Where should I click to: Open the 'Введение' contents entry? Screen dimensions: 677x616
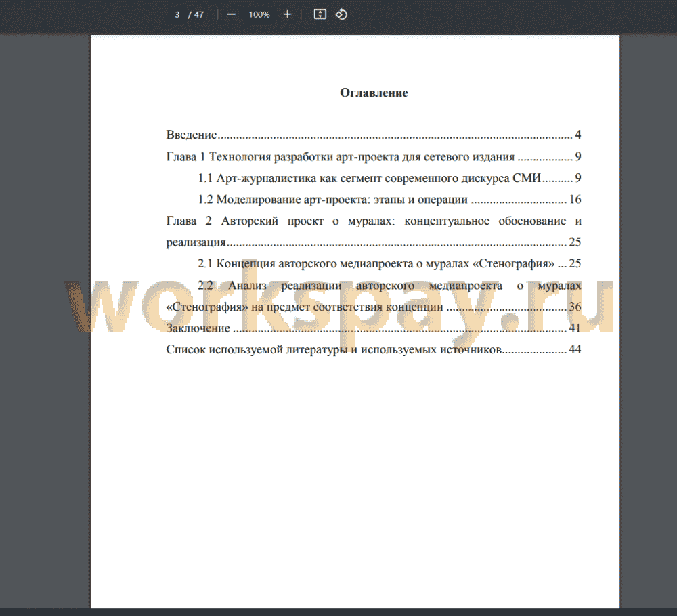coord(374,135)
